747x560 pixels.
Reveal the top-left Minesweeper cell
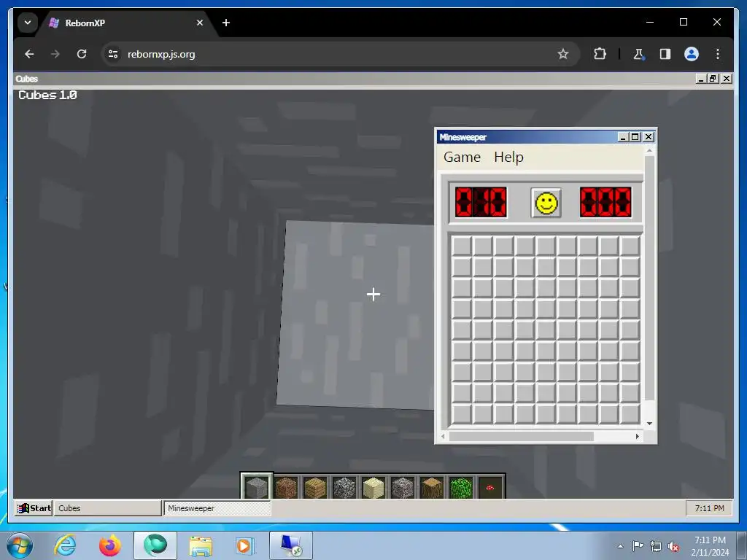462,246
